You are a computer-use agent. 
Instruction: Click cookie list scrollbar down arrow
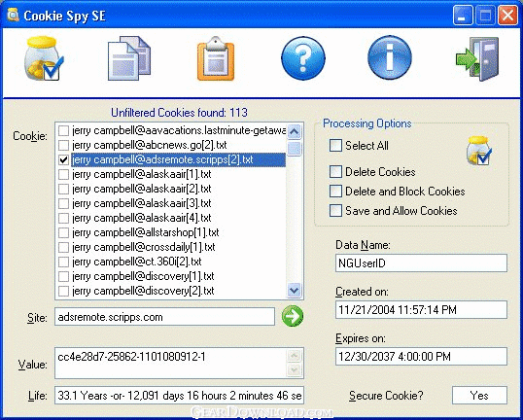point(295,291)
